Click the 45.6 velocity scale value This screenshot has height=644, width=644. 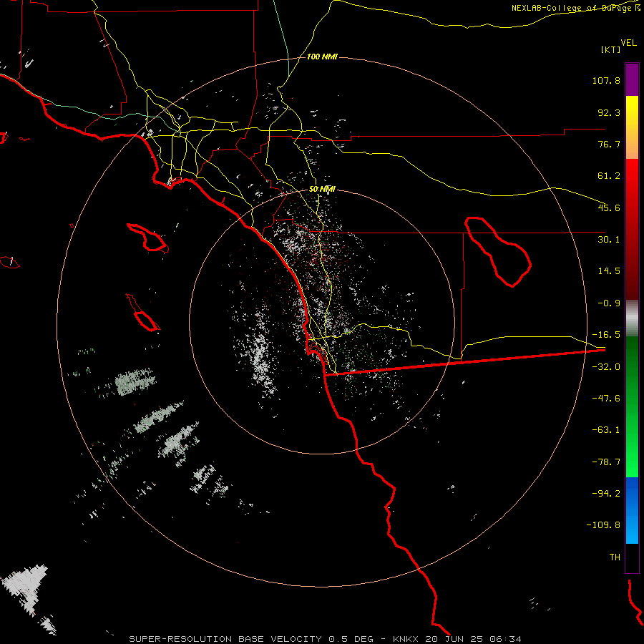click(x=609, y=208)
